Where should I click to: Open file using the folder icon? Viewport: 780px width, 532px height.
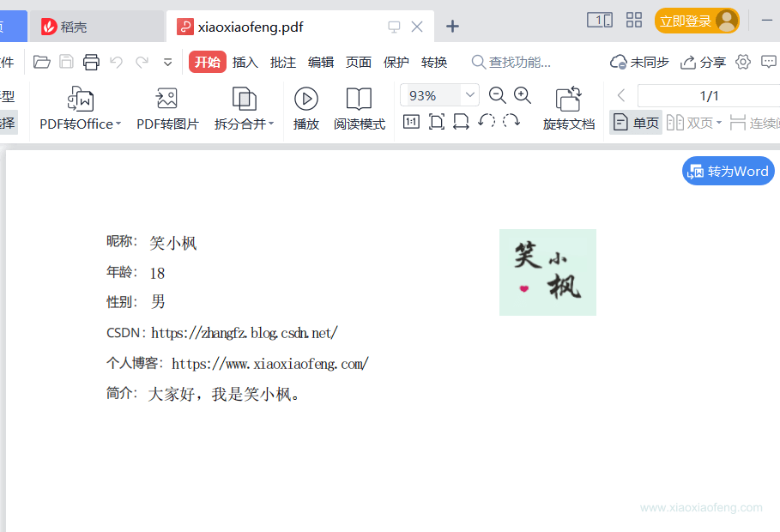click(42, 62)
